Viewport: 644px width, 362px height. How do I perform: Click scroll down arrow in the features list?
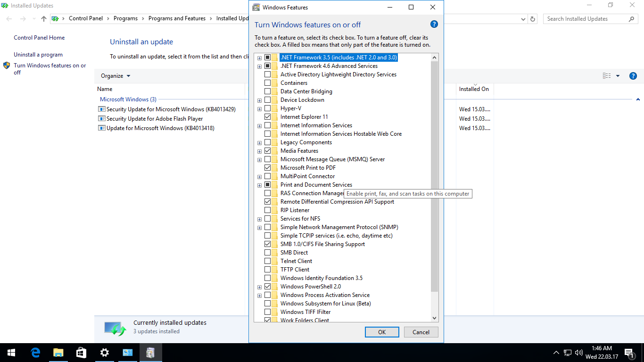click(x=434, y=318)
